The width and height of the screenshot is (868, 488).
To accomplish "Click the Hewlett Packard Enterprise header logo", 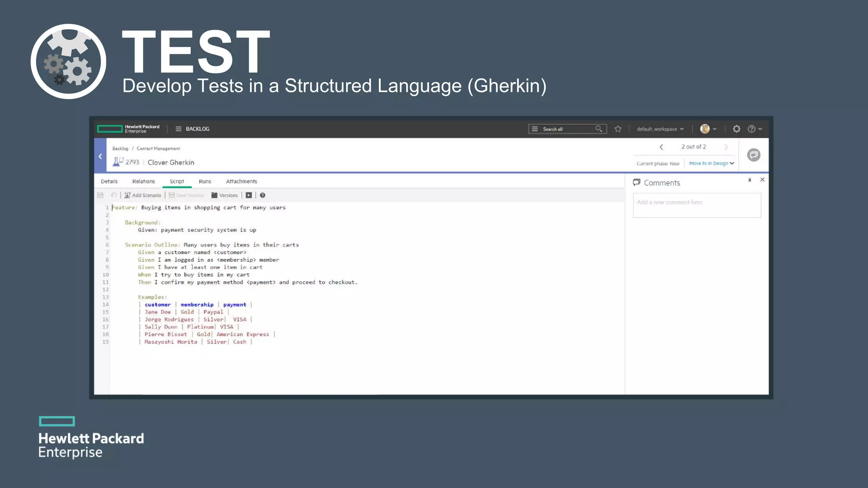I will pyautogui.click(x=128, y=129).
